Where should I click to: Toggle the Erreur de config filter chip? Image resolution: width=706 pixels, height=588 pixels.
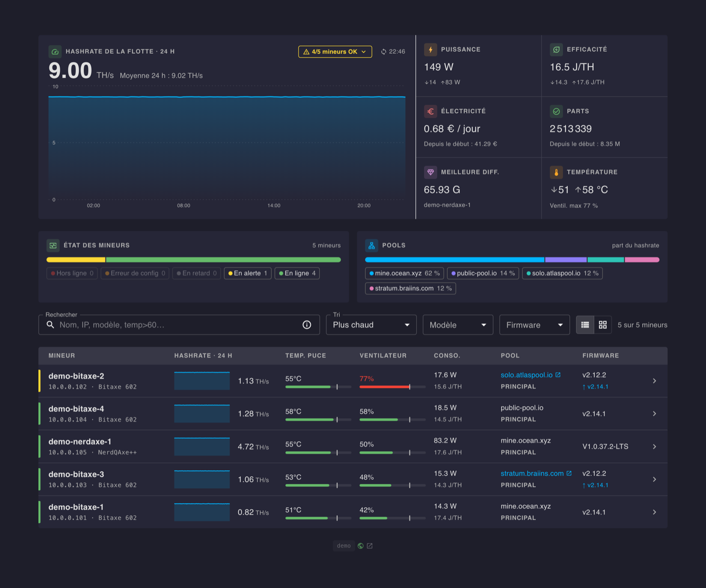135,273
